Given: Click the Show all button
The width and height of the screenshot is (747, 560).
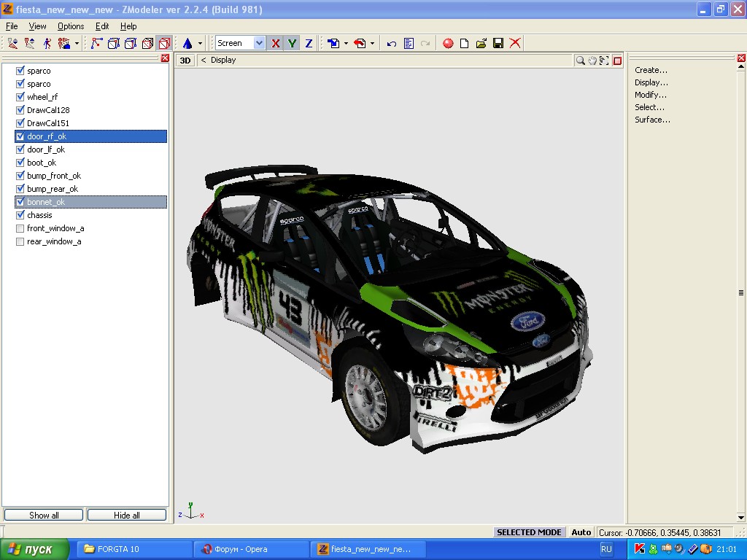Looking at the screenshot, I should pyautogui.click(x=44, y=516).
